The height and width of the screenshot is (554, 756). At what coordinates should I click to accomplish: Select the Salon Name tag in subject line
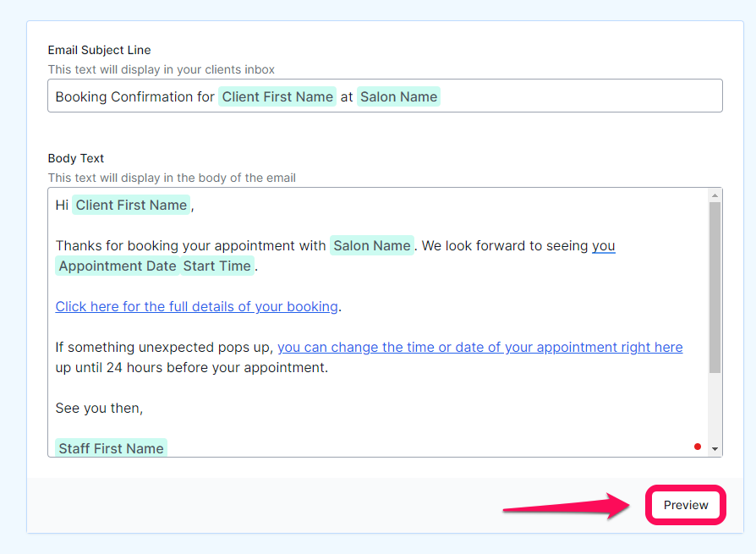(x=399, y=96)
